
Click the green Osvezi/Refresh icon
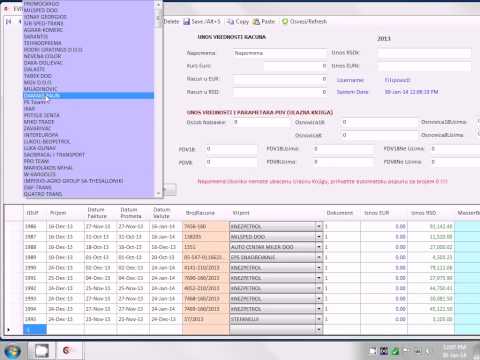click(285, 22)
